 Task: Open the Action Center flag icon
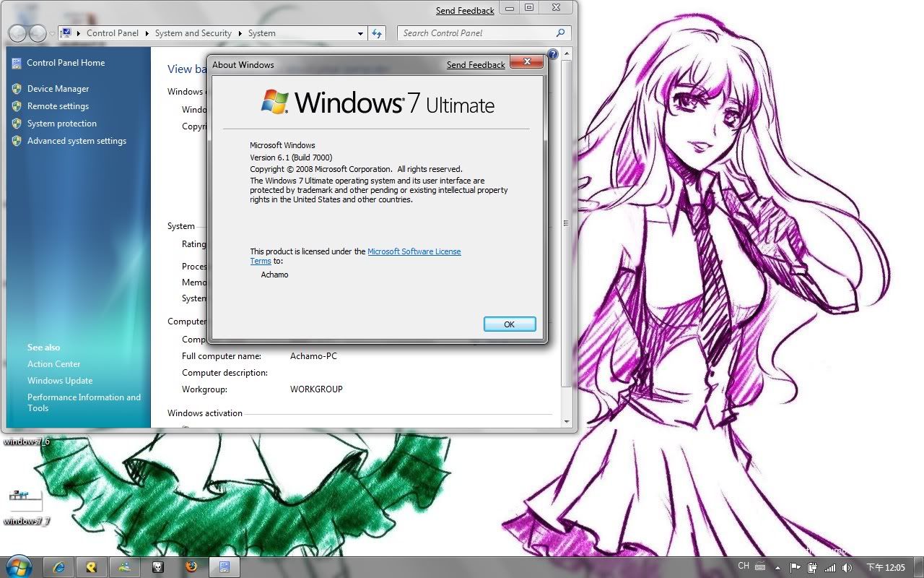pos(795,568)
